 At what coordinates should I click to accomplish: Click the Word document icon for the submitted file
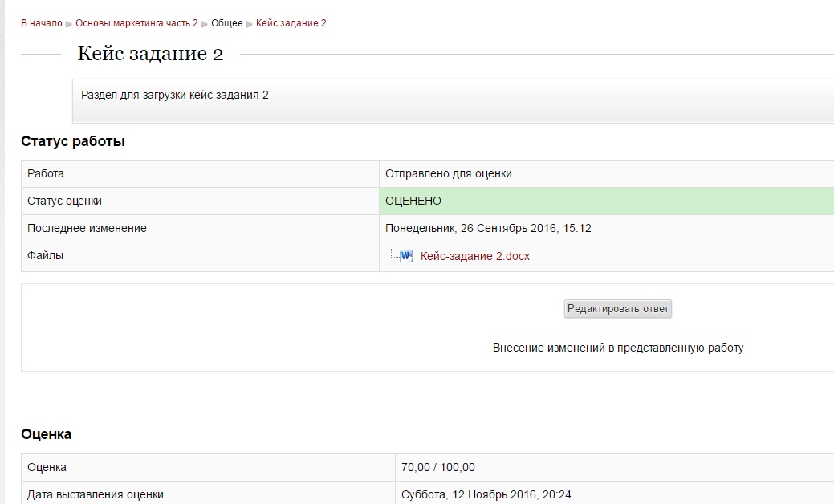(x=406, y=256)
